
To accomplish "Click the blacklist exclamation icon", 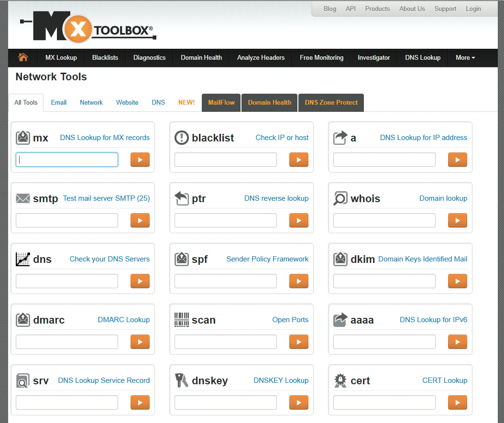I will pyautogui.click(x=182, y=138).
